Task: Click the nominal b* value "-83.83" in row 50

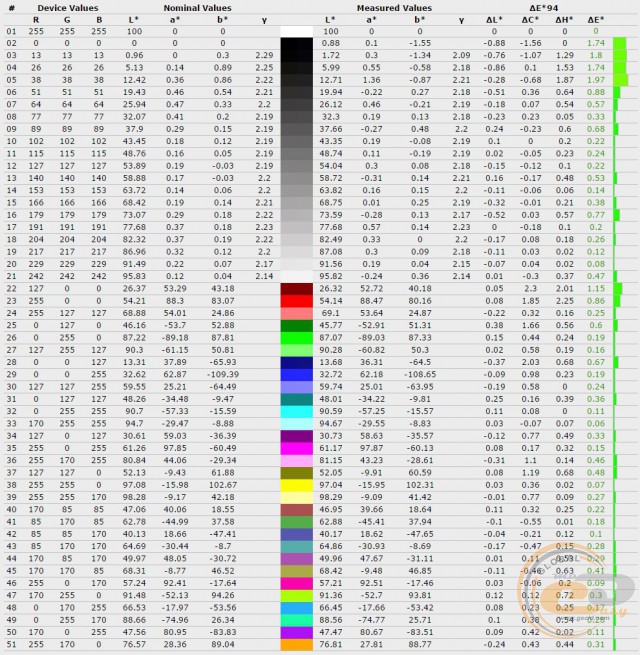Action: point(223,632)
